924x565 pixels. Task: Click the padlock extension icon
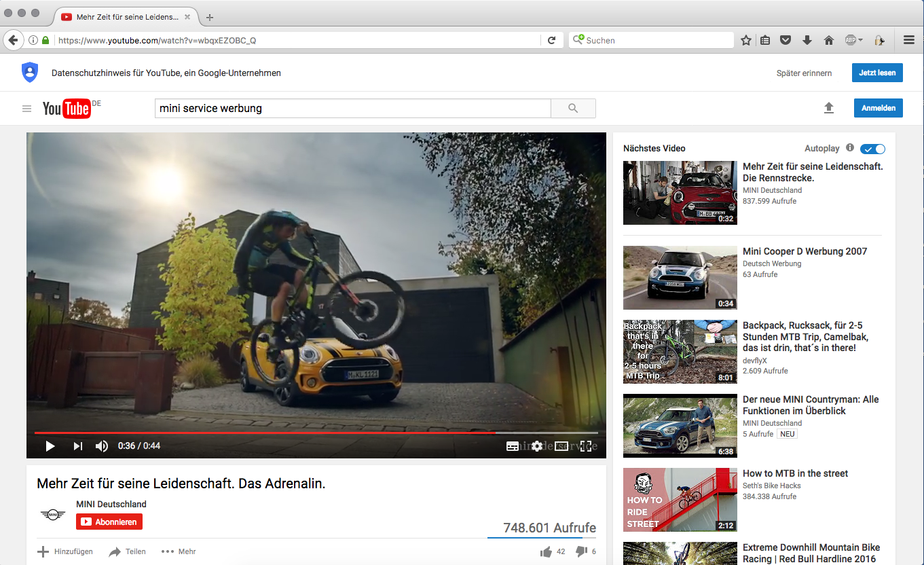pos(880,41)
